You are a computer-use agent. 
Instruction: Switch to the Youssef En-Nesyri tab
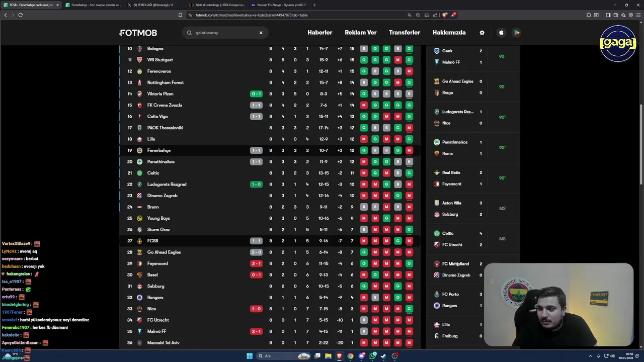click(x=278, y=5)
